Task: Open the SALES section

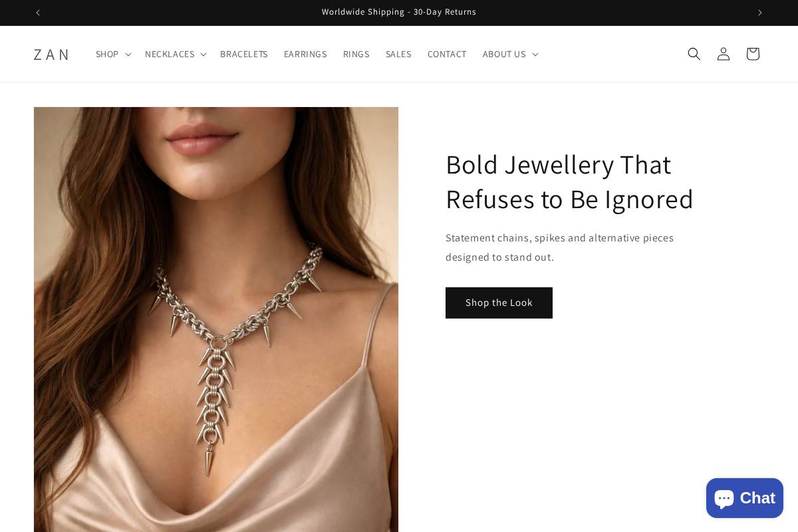Action: tap(398, 54)
